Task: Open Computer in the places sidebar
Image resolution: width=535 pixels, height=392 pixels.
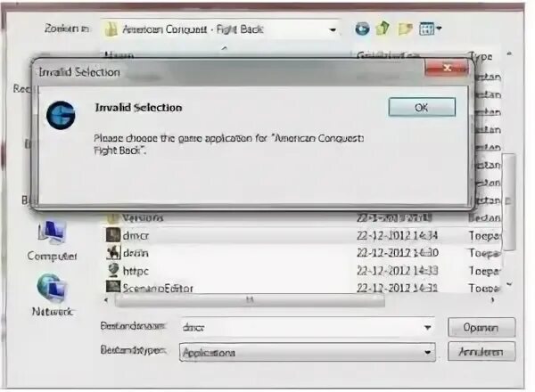Action: click(x=52, y=241)
